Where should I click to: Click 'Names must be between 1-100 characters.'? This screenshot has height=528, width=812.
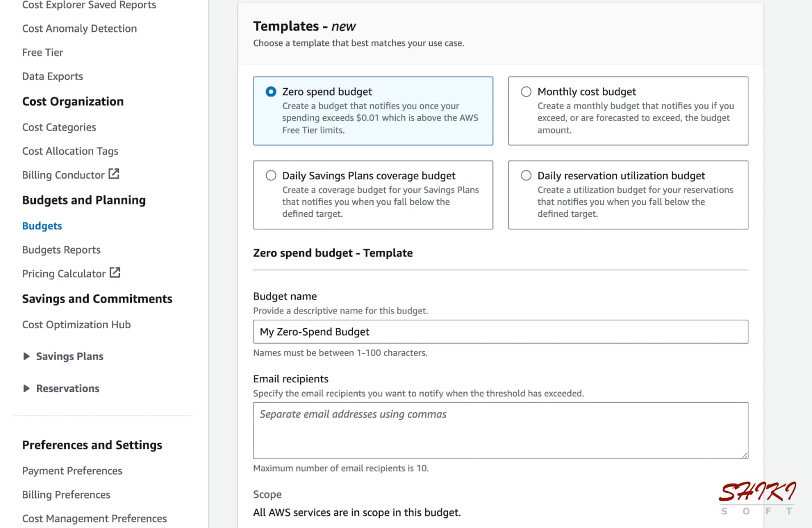pos(340,353)
